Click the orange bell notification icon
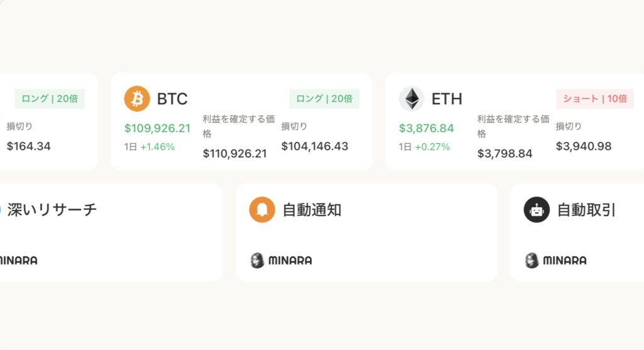644x350 pixels. (262, 210)
